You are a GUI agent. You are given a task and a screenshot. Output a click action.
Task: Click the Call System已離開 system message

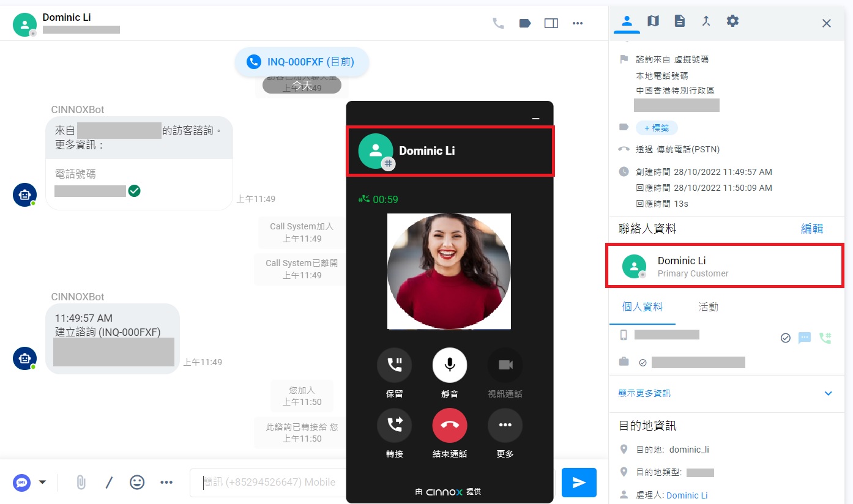pos(302,269)
